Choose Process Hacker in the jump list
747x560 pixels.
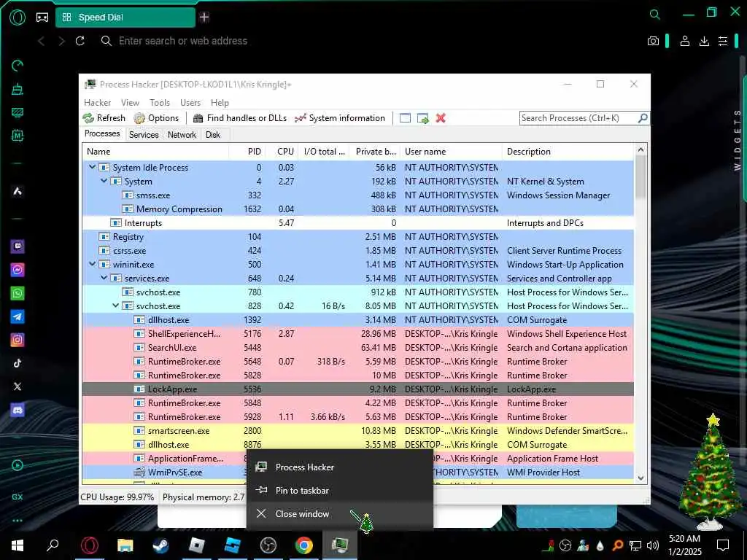(340, 467)
